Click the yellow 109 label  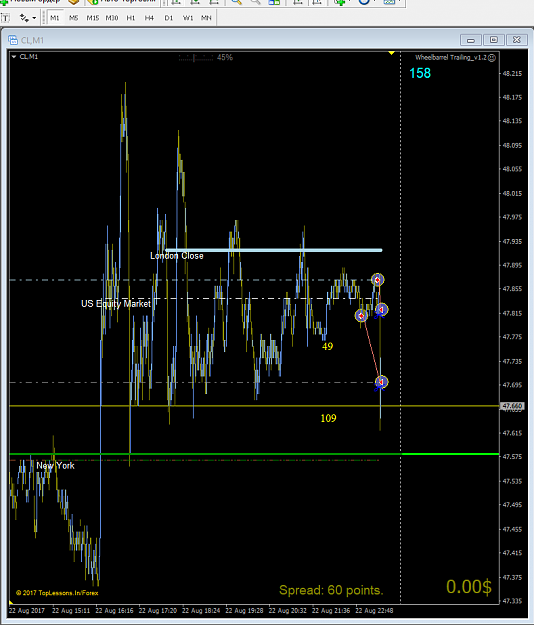[328, 418]
